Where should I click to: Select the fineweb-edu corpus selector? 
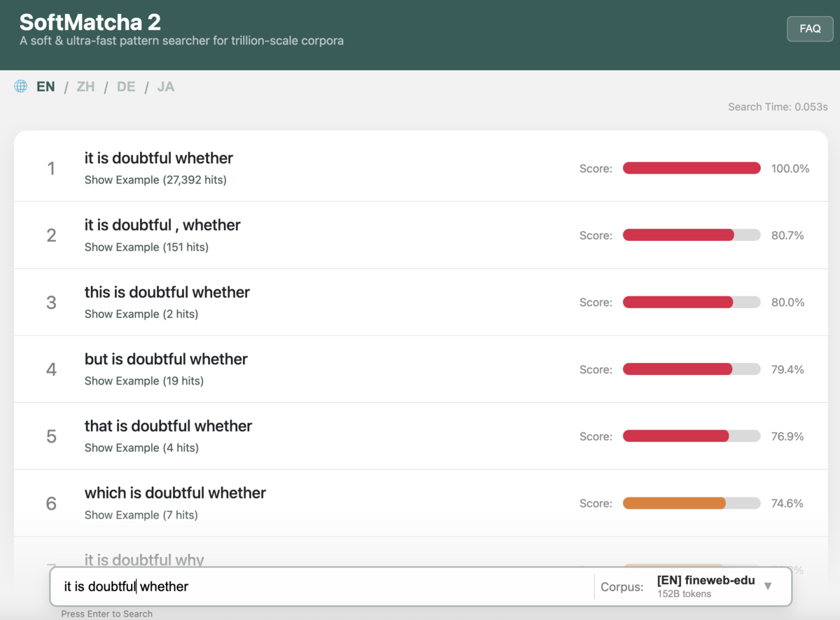[x=706, y=586]
